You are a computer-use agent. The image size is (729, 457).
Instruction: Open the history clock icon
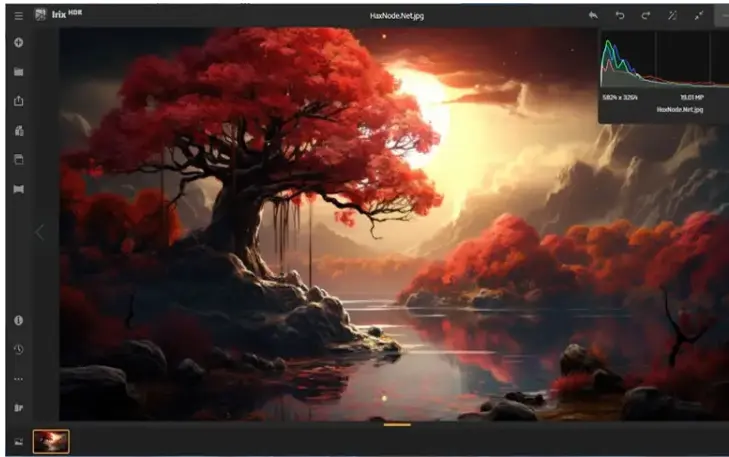point(18,349)
